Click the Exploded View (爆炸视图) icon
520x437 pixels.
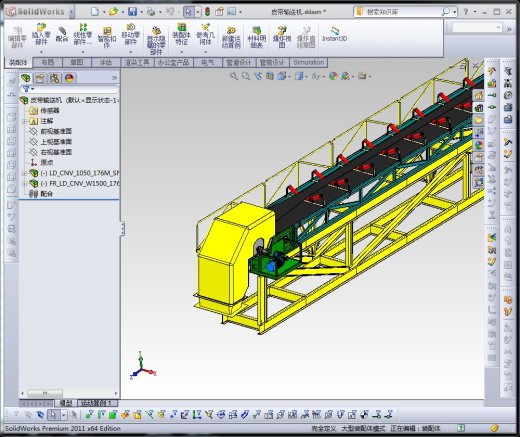tap(282, 38)
